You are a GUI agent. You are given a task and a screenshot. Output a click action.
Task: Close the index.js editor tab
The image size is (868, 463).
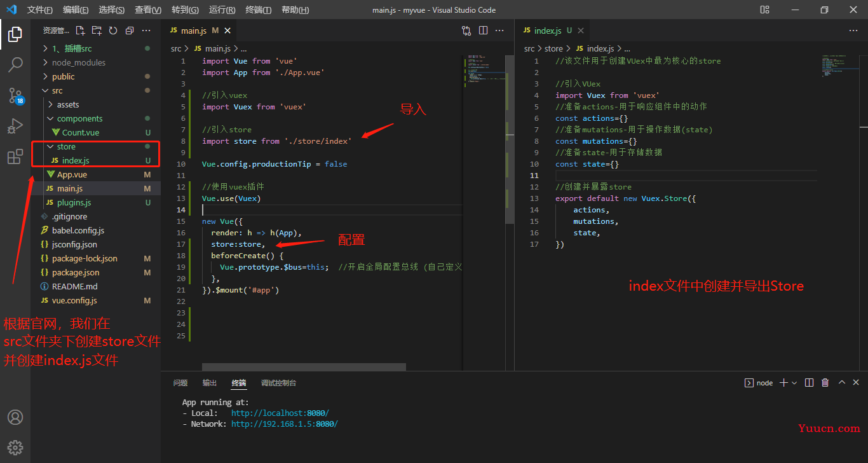point(581,31)
